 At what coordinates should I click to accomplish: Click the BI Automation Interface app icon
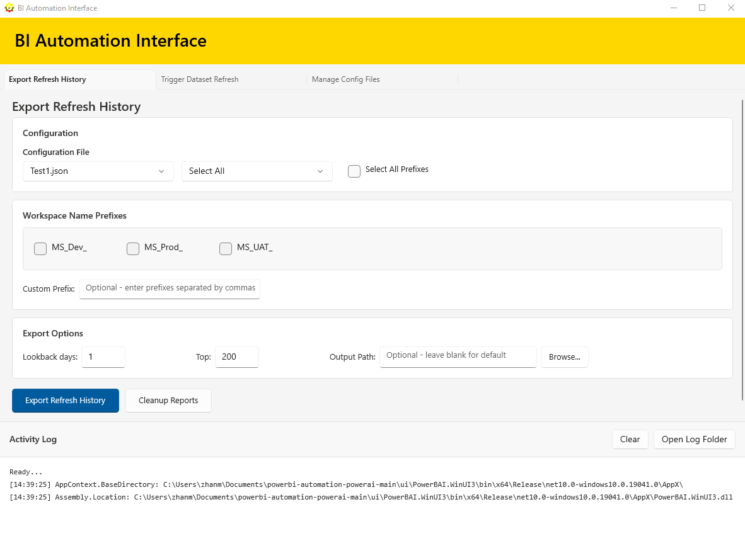pos(8,8)
